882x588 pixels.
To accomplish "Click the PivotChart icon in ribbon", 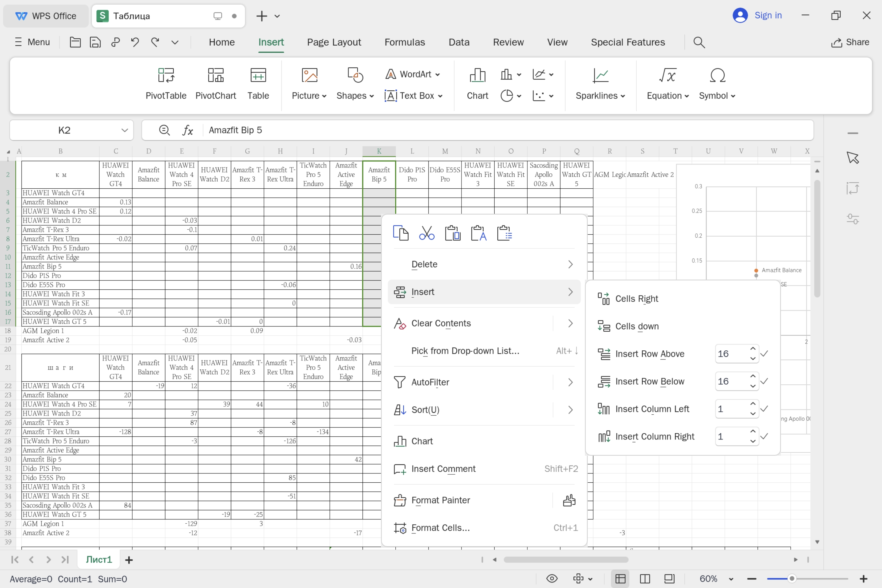I will click(x=216, y=75).
